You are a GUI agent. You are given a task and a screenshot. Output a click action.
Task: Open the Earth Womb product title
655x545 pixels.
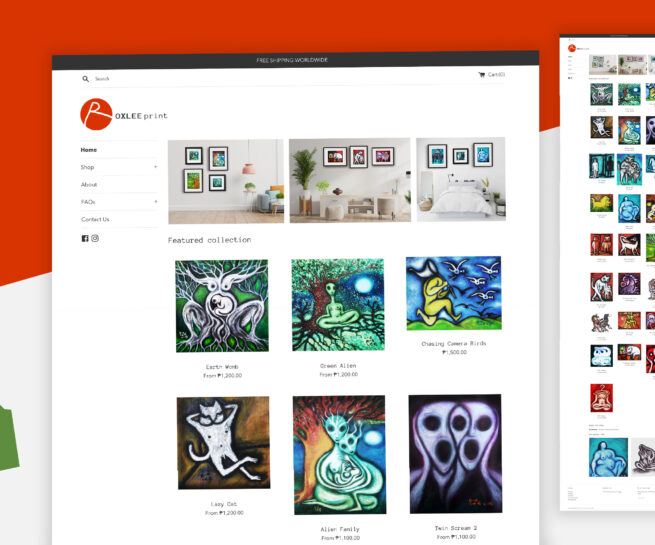pos(222,367)
